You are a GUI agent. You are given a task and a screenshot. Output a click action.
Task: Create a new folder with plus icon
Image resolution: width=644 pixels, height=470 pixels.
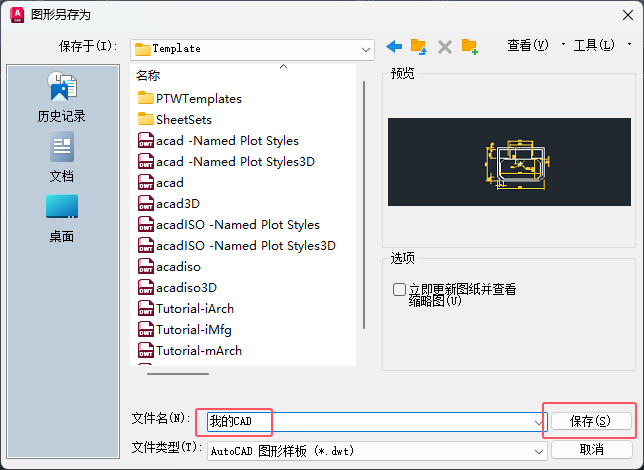469,46
